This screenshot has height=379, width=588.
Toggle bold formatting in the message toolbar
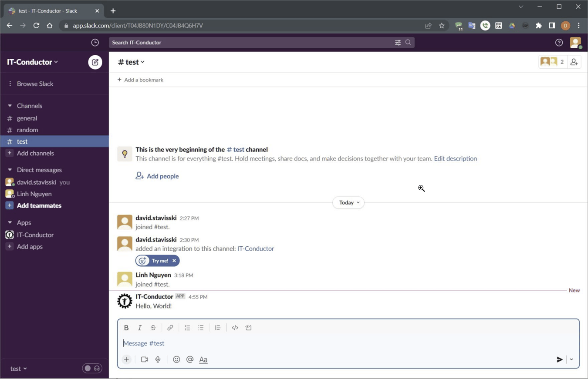[x=126, y=327]
